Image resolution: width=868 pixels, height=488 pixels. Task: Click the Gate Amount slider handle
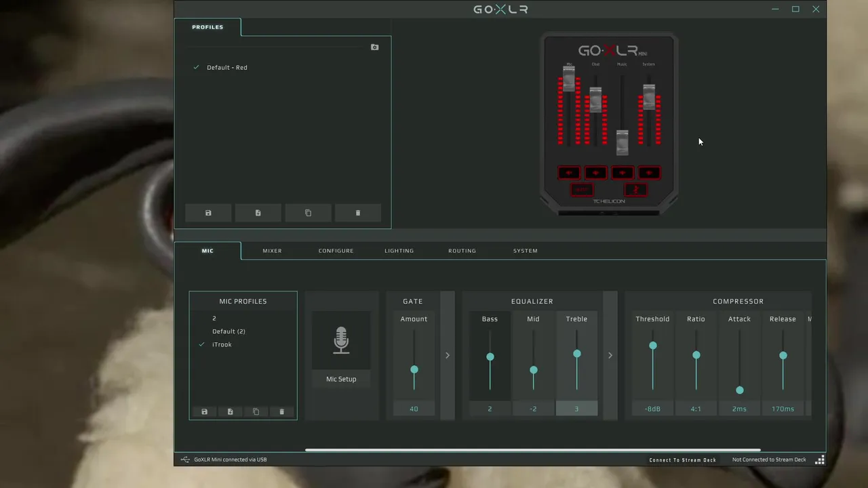(414, 369)
